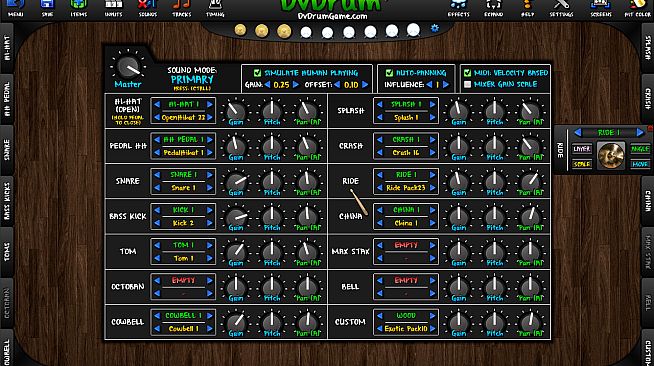Click the Scale button in Ride panel
This screenshot has width=654, height=366.
pyautogui.click(x=581, y=164)
